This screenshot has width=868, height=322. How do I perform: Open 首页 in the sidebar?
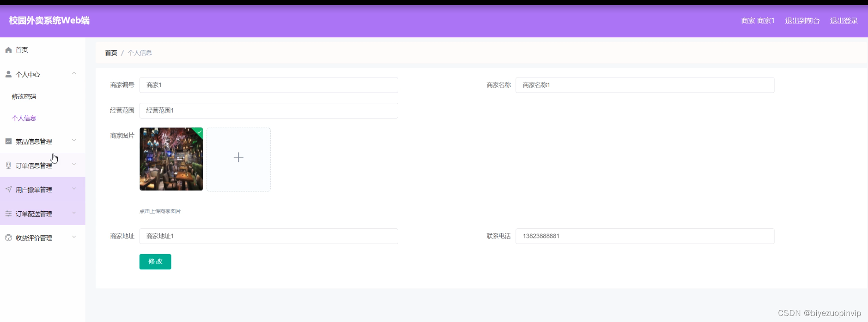pyautogui.click(x=42, y=50)
